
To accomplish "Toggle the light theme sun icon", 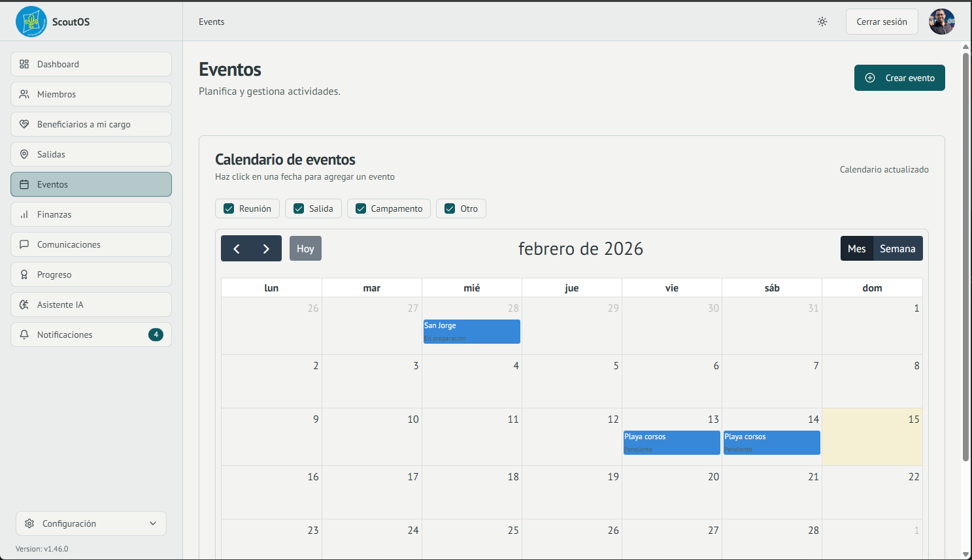I will click(x=822, y=22).
